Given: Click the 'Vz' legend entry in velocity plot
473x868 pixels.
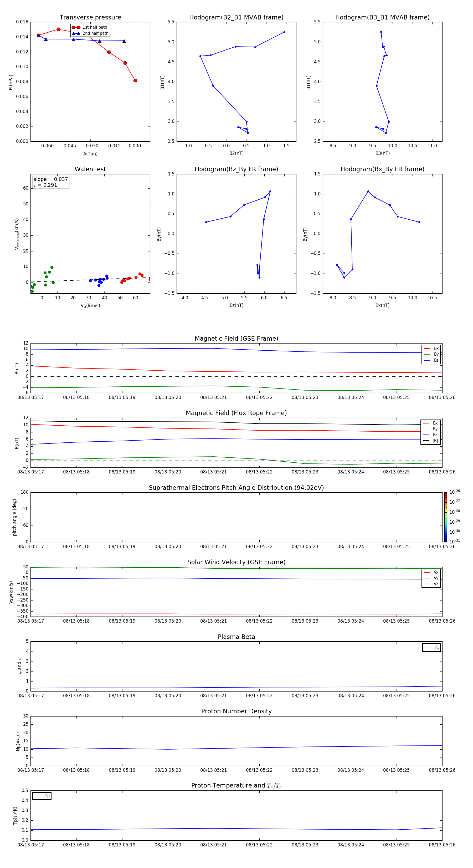Looking at the screenshot, I should coord(431,584).
